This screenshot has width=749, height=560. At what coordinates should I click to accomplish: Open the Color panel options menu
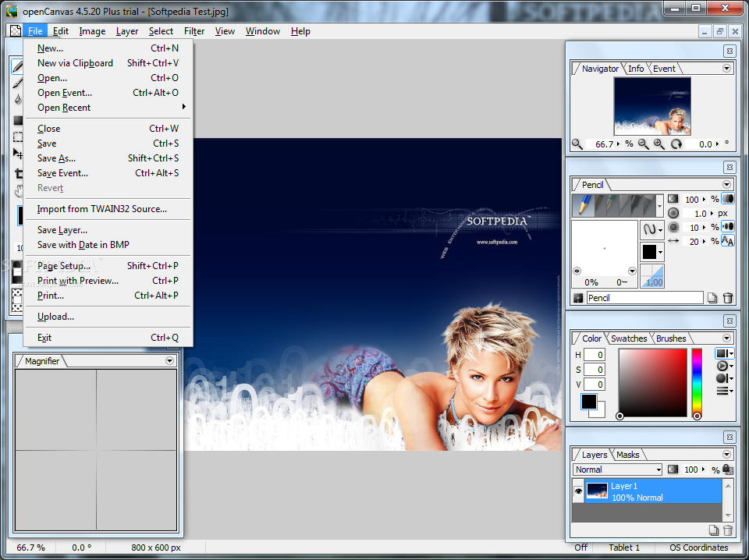(x=727, y=338)
